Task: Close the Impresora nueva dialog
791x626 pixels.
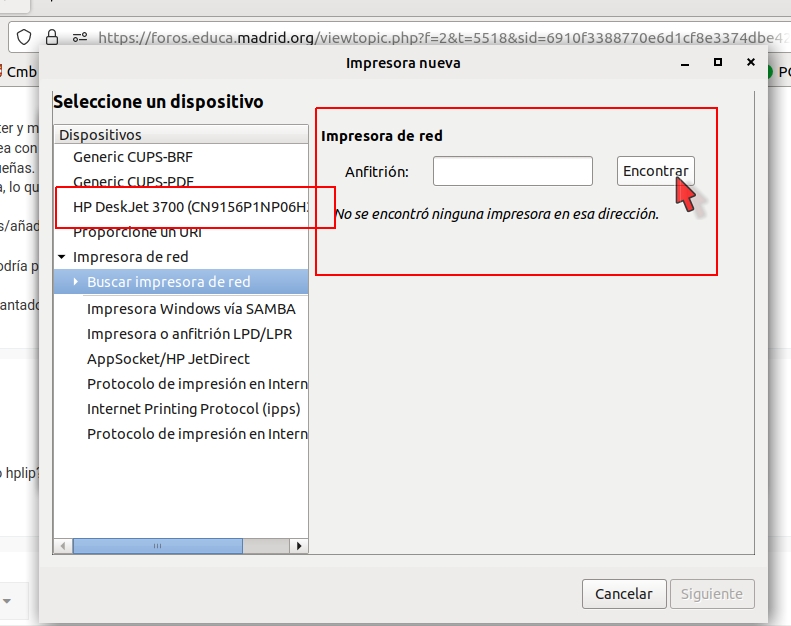Action: pos(750,62)
